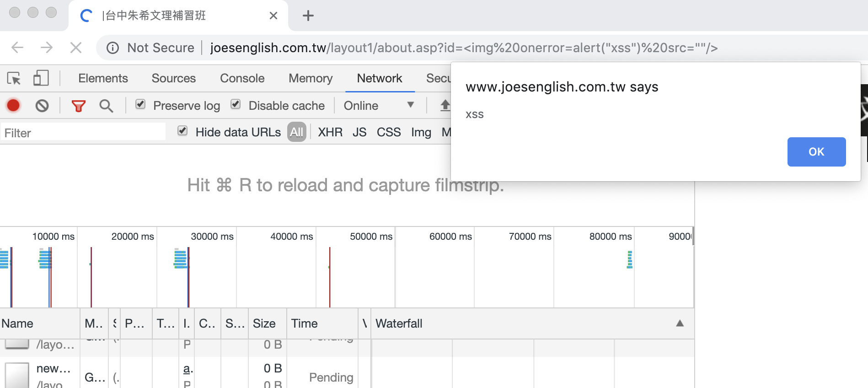Toggle the Disable cache checkbox

click(236, 105)
